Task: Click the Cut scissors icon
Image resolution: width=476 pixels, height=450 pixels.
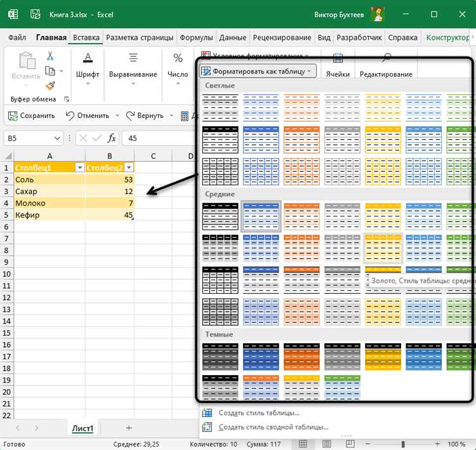Action: tap(50, 56)
